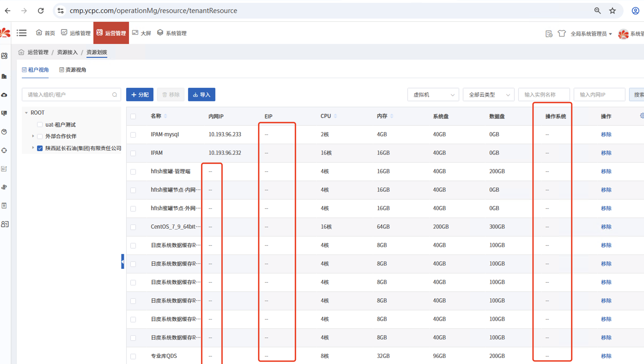
Task: Click 资源接入 in the breadcrumb
Action: tap(67, 52)
